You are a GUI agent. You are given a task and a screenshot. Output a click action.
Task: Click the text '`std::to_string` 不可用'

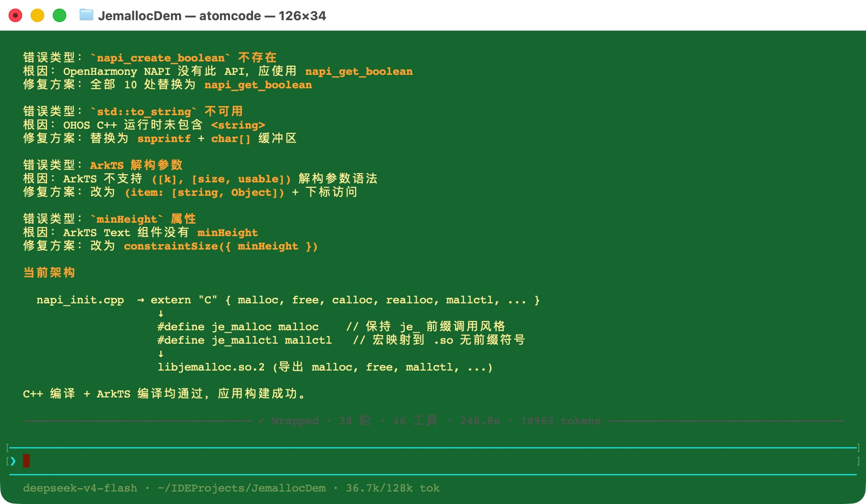[x=167, y=111]
